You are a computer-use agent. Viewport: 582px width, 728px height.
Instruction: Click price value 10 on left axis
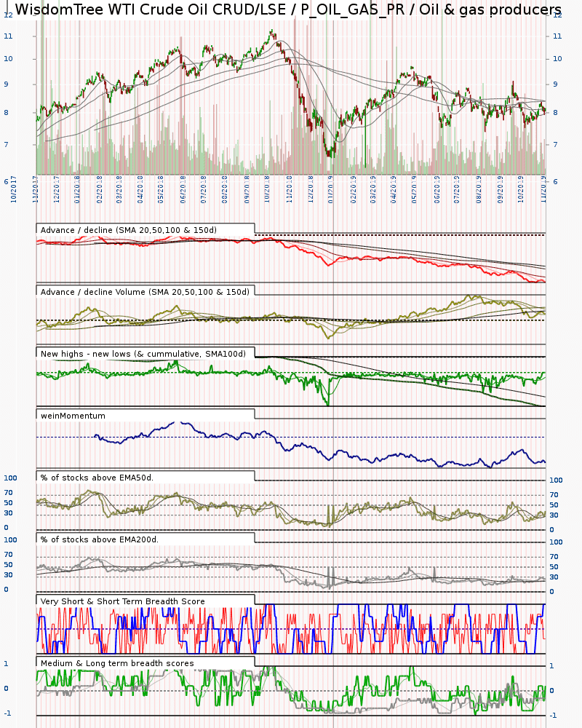pyautogui.click(x=8, y=59)
